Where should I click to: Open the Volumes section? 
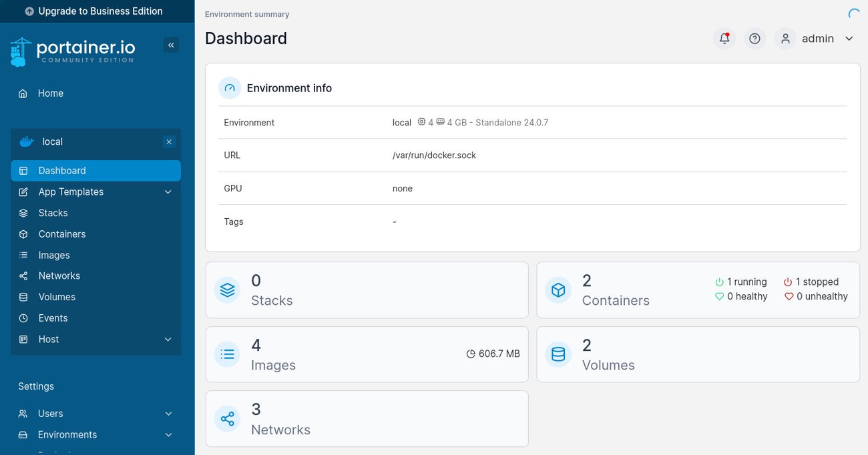pos(57,296)
